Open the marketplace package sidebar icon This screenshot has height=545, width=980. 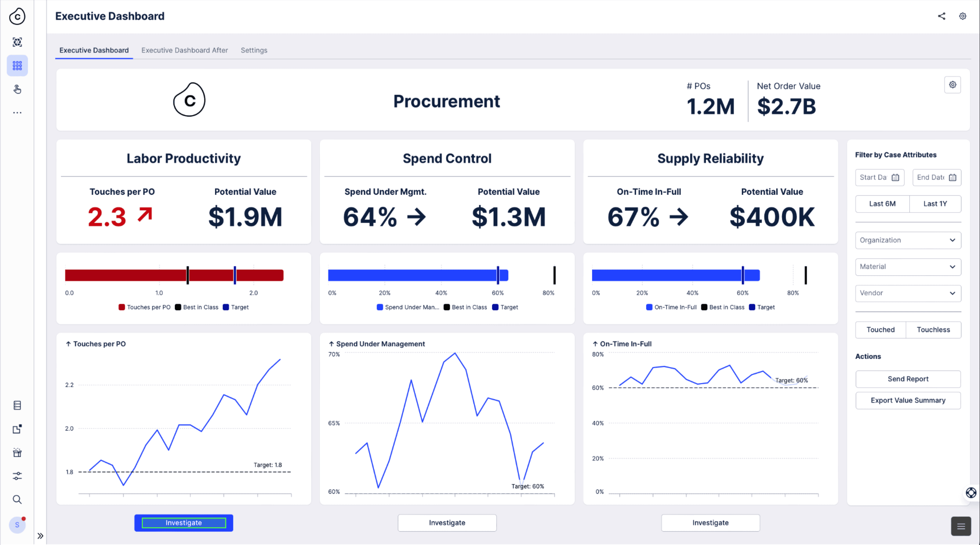click(17, 453)
